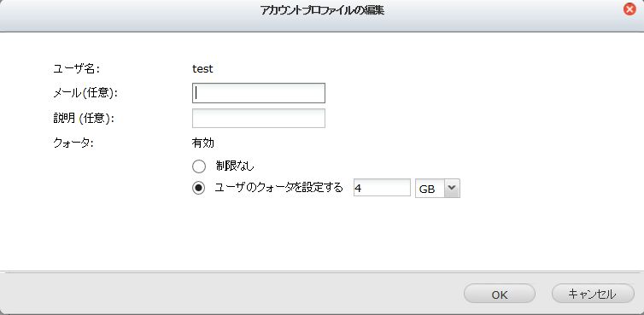Viewport: 644px width, 315px height.
Task: Click the クォータ: label
Action: (73, 143)
